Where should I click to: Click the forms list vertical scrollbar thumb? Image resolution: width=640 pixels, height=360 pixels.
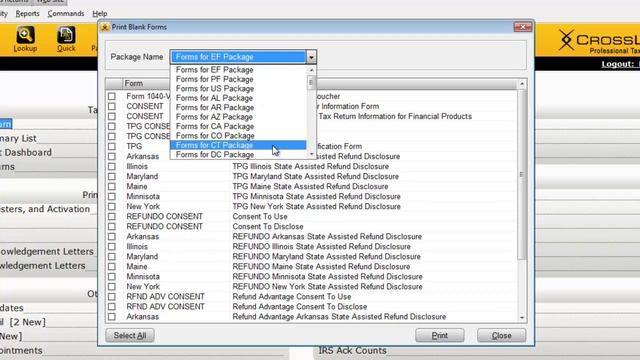click(x=522, y=174)
